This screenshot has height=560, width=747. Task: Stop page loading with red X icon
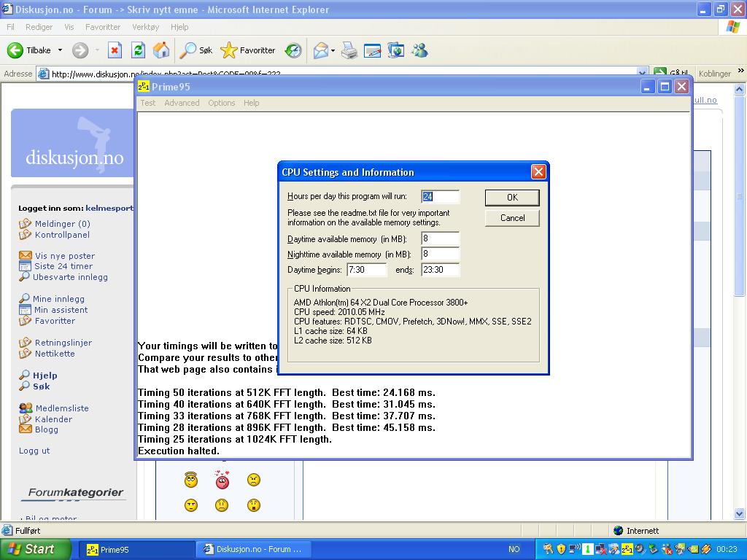(115, 50)
